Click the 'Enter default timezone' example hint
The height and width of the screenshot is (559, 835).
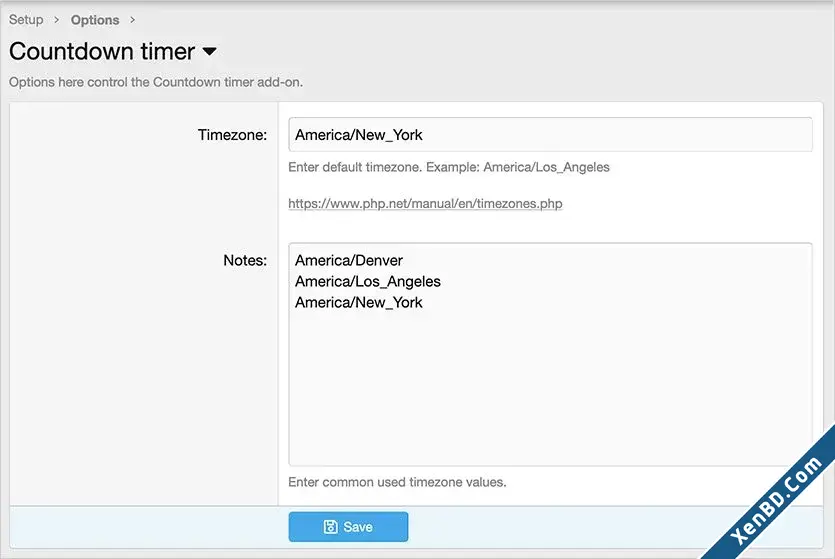[x=449, y=167]
